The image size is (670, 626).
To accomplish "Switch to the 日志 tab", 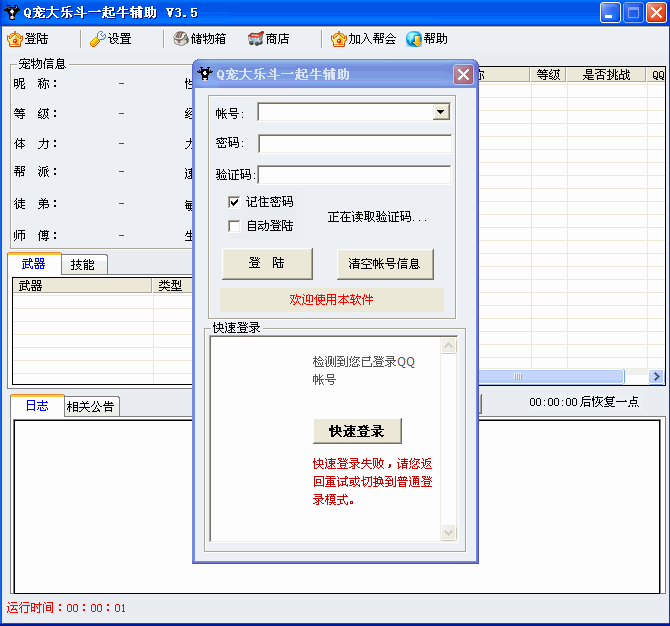I will [37, 406].
